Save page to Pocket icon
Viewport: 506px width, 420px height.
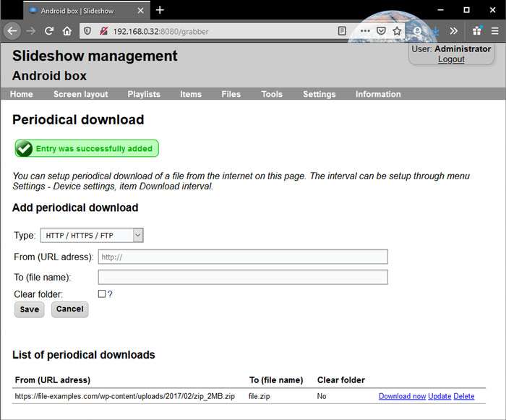(381, 31)
